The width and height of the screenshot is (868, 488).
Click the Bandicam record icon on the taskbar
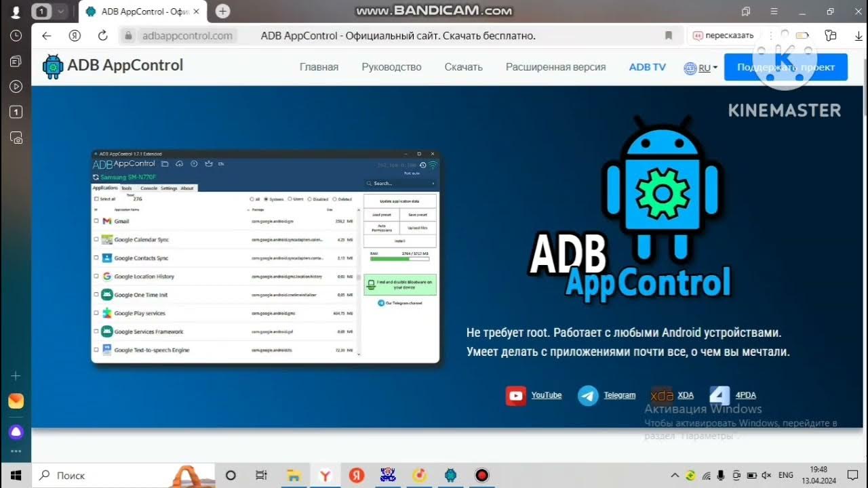tap(481, 475)
